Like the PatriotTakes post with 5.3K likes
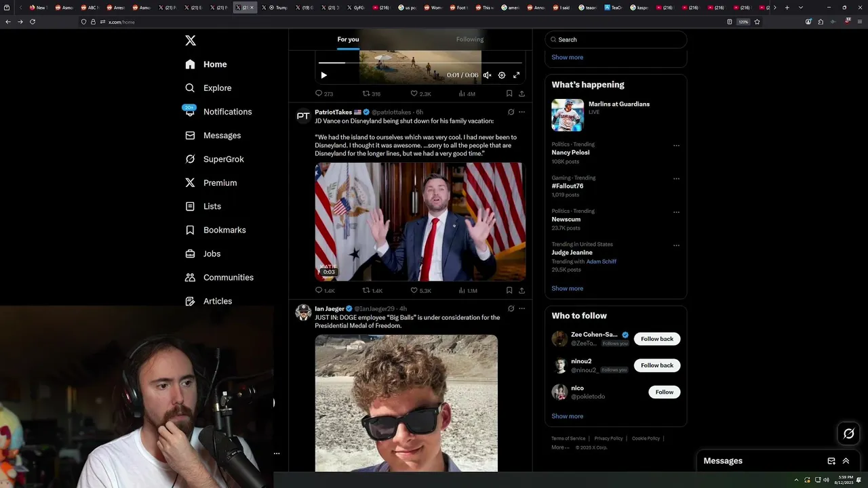This screenshot has height=488, width=868. click(420, 291)
